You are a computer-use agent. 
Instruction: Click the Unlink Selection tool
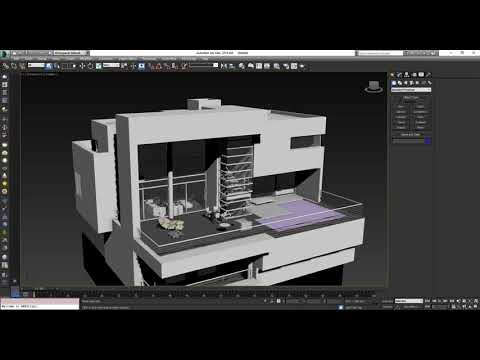[x=14, y=66]
